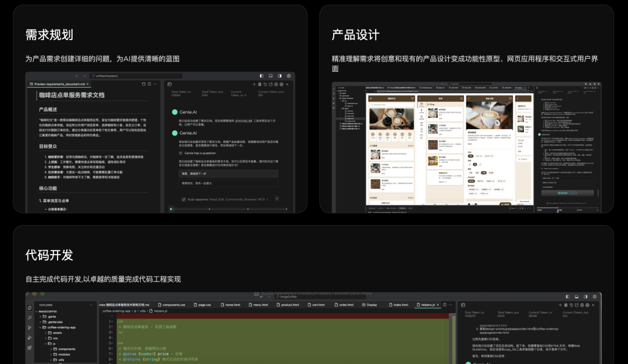Screen dimensions: 628x364
Task: Open Run and Debug icon in 代码开发 activity bar
Action: point(29,338)
